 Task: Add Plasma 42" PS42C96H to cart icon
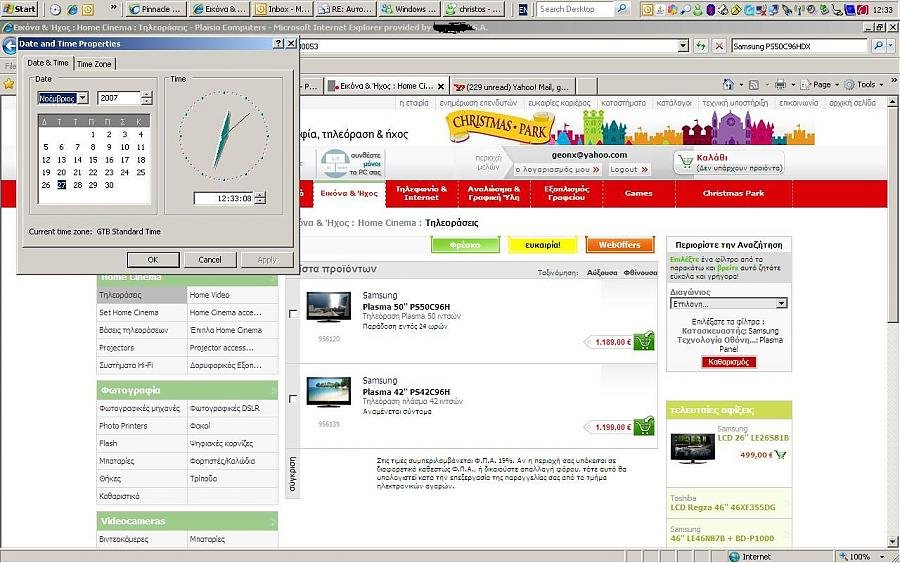click(644, 426)
